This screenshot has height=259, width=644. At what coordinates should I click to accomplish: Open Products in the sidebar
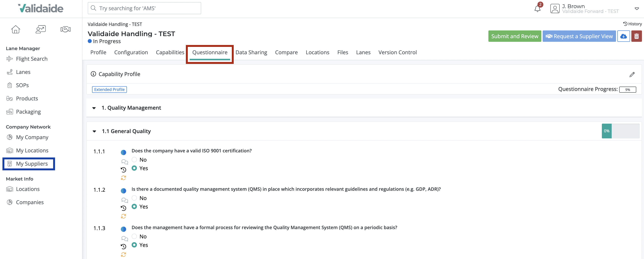click(x=27, y=98)
